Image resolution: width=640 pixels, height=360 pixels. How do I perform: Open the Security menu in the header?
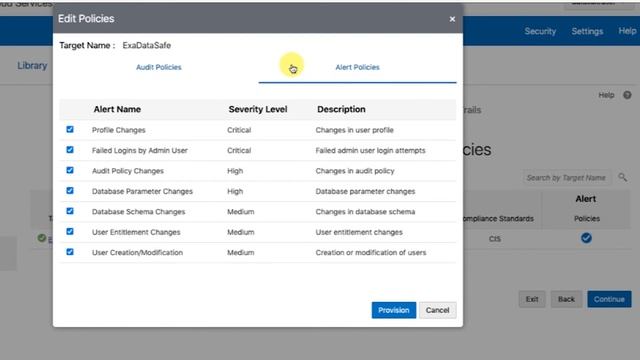(540, 31)
